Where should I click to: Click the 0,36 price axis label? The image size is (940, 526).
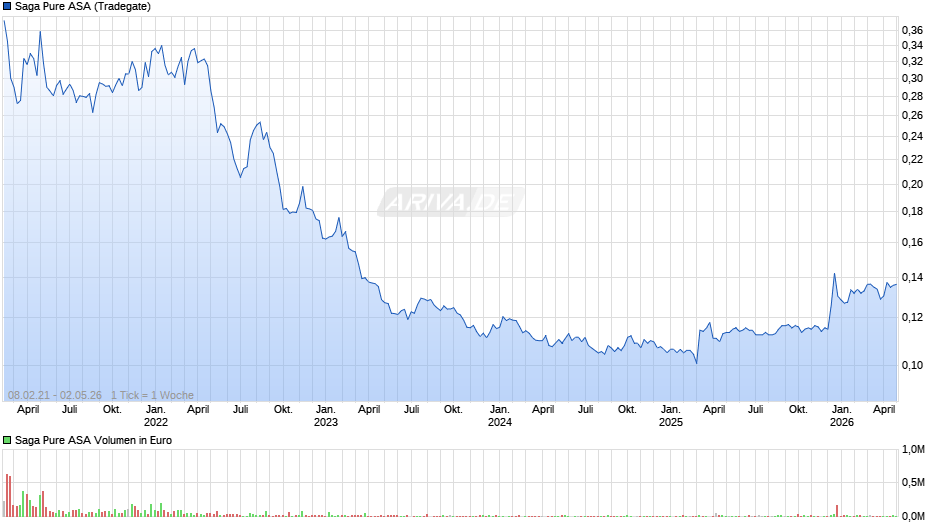click(912, 30)
